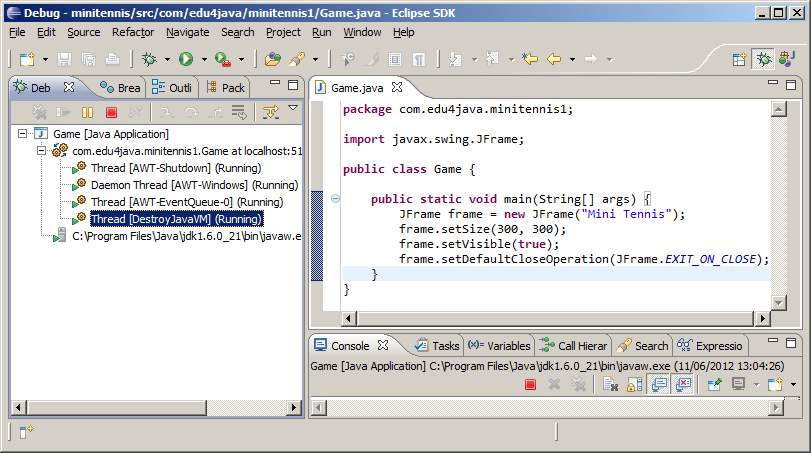Terminate via Console red square
The width and height of the screenshot is (811, 453).
click(531, 384)
